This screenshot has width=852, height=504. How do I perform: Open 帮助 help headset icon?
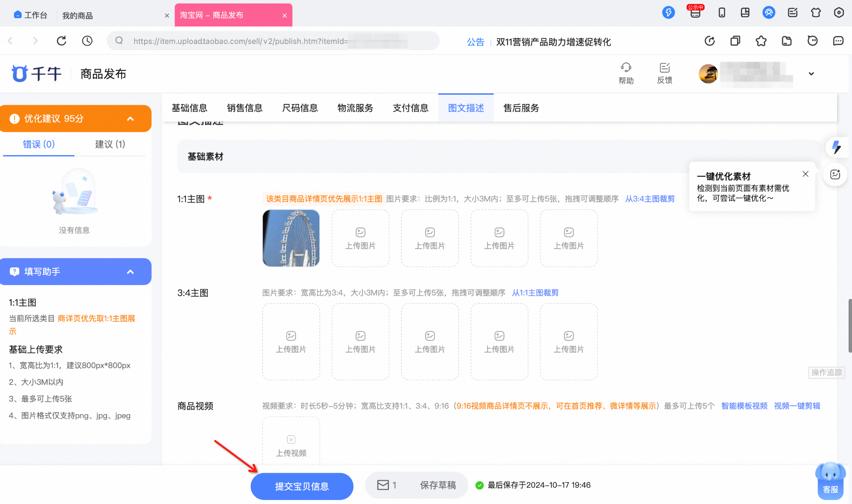pos(626,73)
